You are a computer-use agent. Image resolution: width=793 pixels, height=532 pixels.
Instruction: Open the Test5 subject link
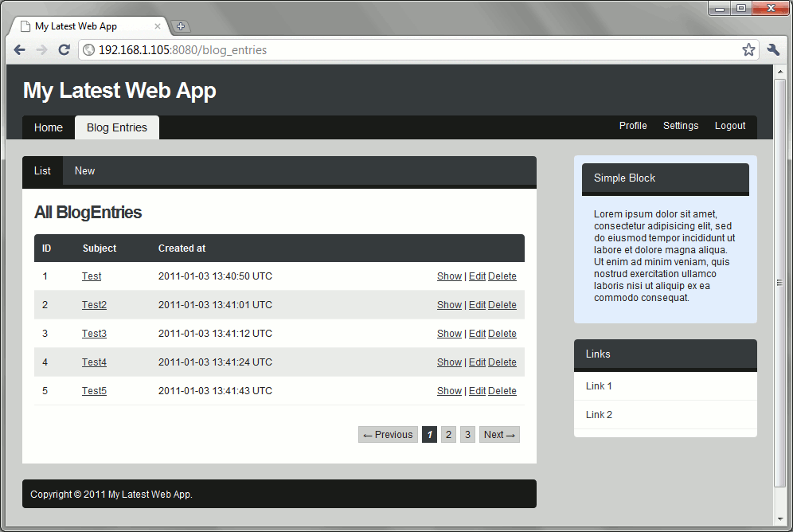pyautogui.click(x=94, y=391)
